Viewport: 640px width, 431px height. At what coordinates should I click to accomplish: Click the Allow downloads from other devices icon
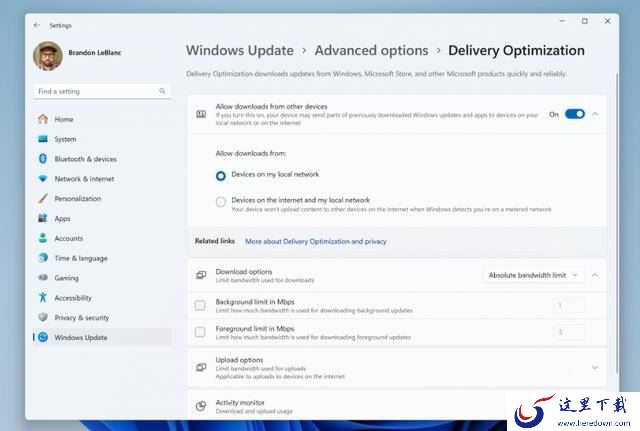coord(201,114)
